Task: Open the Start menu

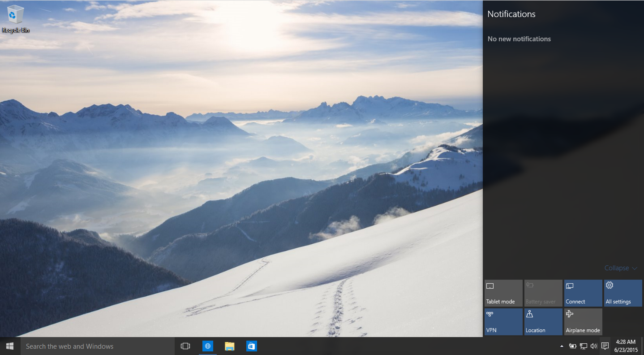Action: 10,346
